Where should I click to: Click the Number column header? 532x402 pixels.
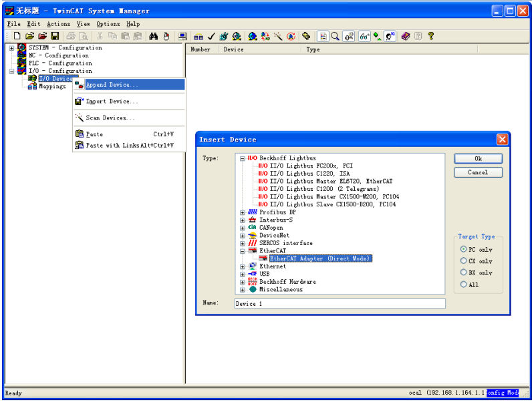[x=203, y=49]
